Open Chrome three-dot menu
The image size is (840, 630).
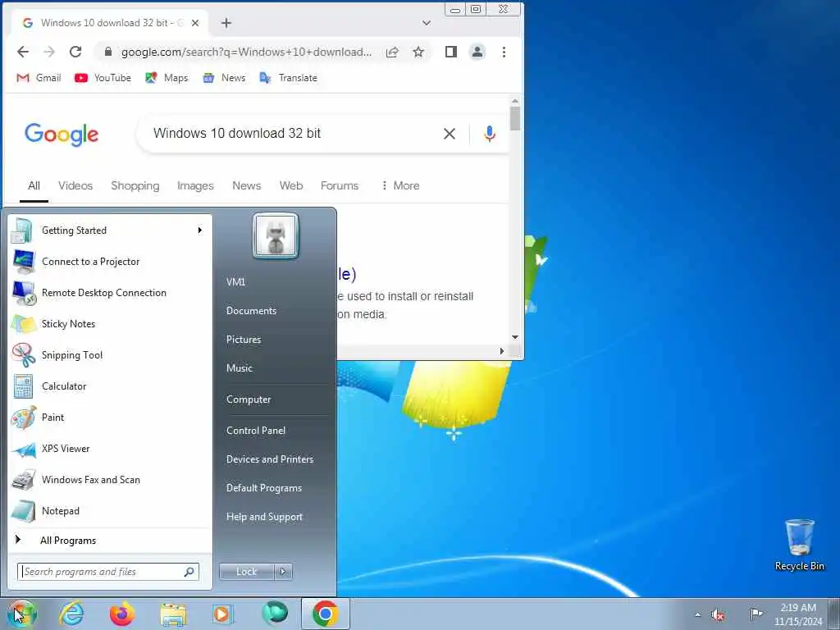pyautogui.click(x=504, y=52)
